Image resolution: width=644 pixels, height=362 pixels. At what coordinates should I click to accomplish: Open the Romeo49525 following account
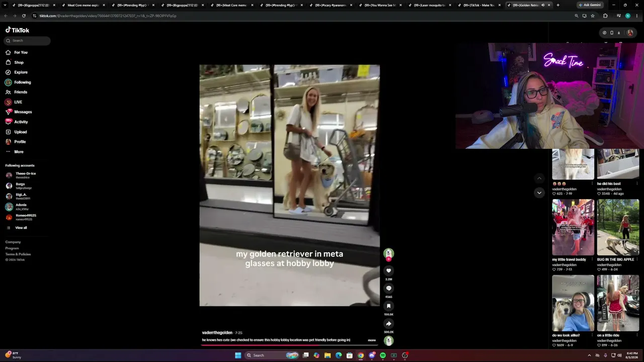click(x=25, y=217)
